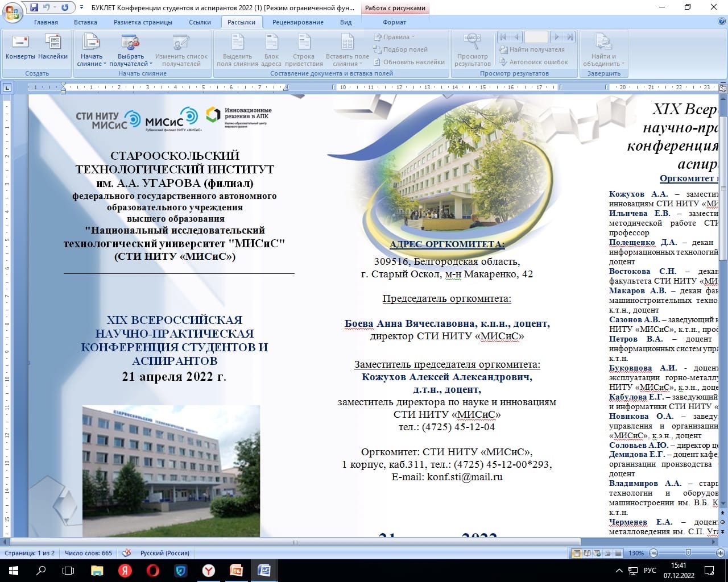Open zoom dialog via 130% label
Viewport: 728px width, 582px height.
tap(636, 553)
